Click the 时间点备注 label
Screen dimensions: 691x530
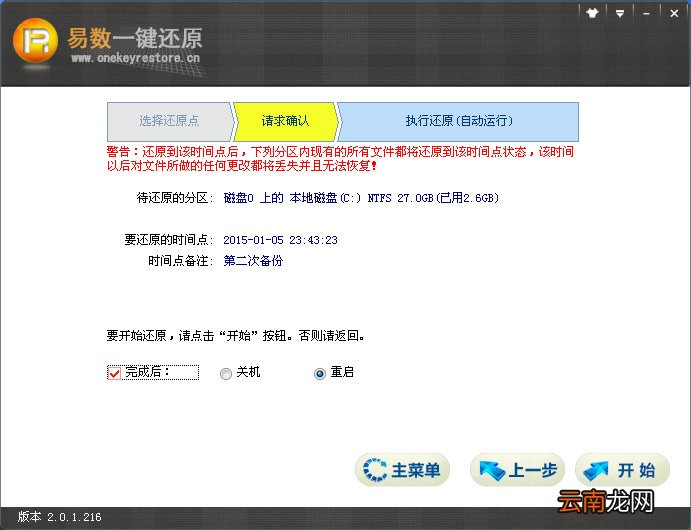pyautogui.click(x=180, y=261)
